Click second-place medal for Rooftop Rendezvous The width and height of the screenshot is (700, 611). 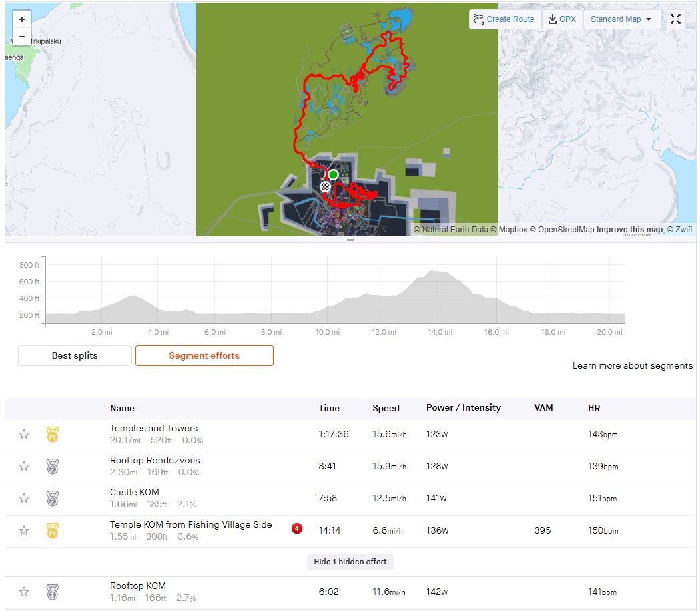(x=53, y=466)
